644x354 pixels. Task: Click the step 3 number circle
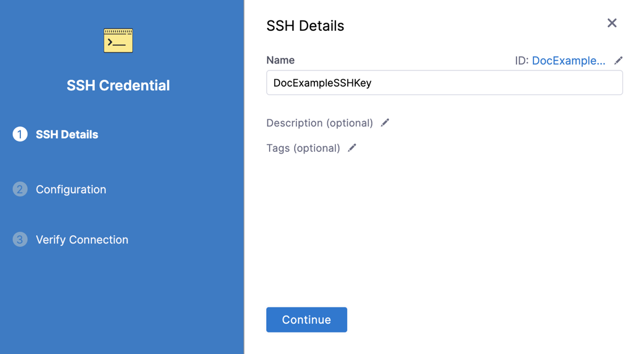click(20, 239)
